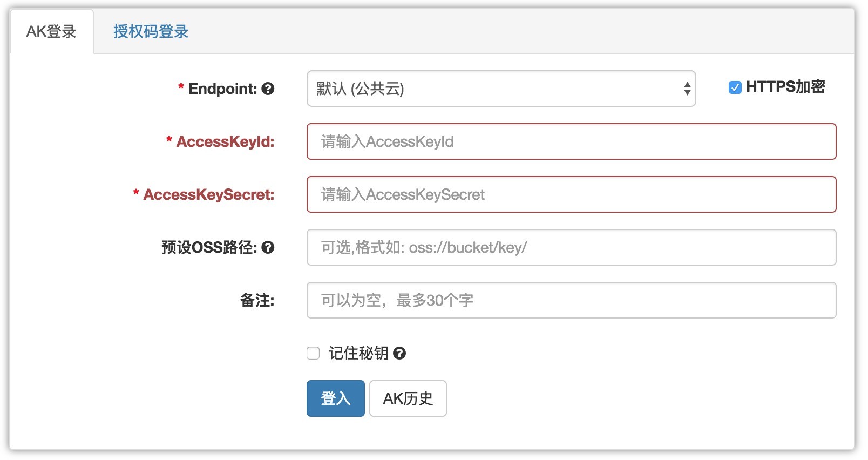Click the 备注: label text
The width and height of the screenshot is (868, 460).
(257, 300)
